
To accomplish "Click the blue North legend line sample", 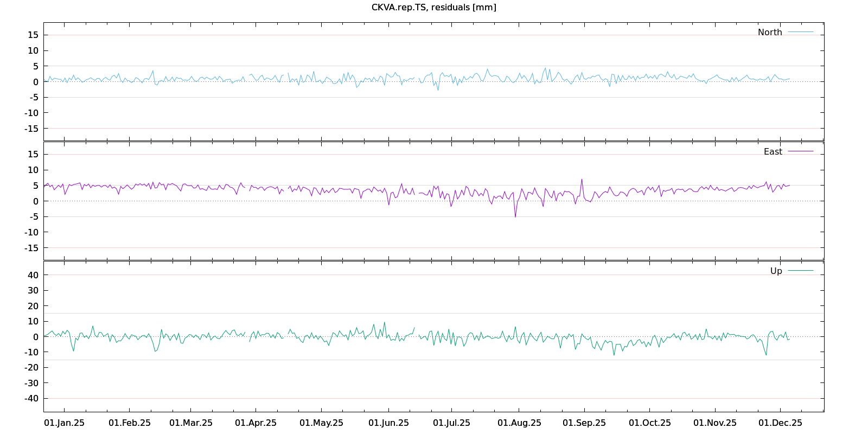I will coord(800,32).
